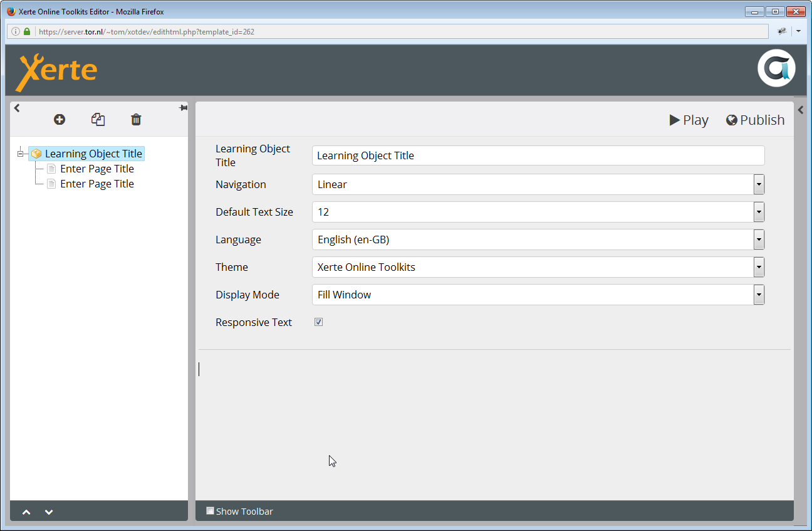
Task: Click the Firefox icon in title bar
Action: click(x=11, y=11)
